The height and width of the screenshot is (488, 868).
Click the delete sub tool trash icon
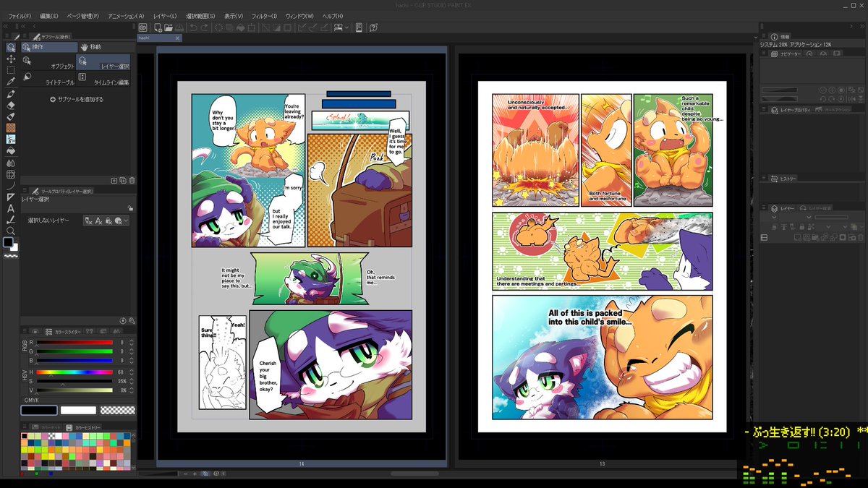point(132,180)
